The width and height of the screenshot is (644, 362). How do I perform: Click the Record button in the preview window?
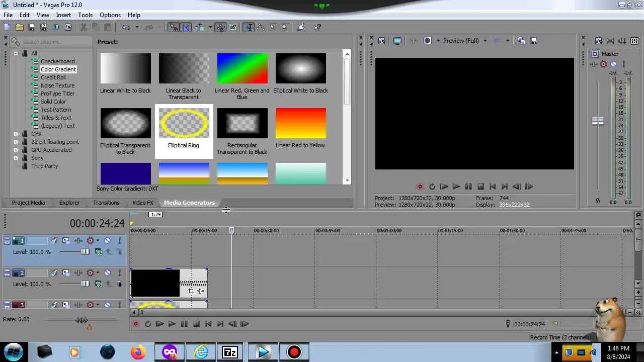pyautogui.click(x=420, y=187)
